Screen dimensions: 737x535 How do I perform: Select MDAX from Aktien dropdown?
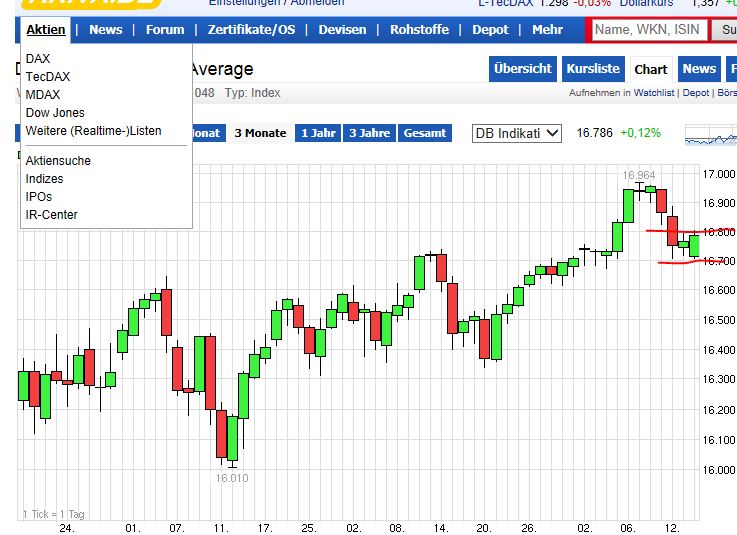point(43,94)
